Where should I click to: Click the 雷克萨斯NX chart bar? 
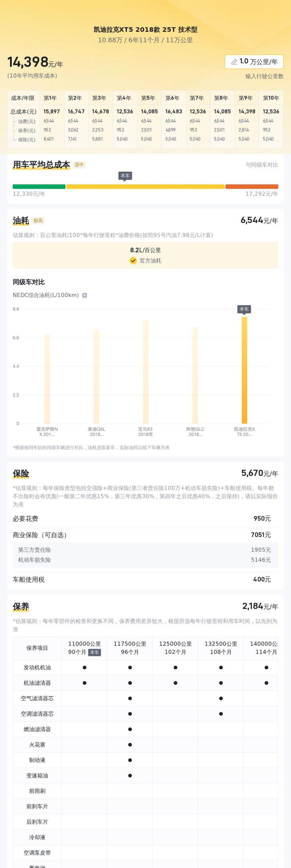pos(47,379)
